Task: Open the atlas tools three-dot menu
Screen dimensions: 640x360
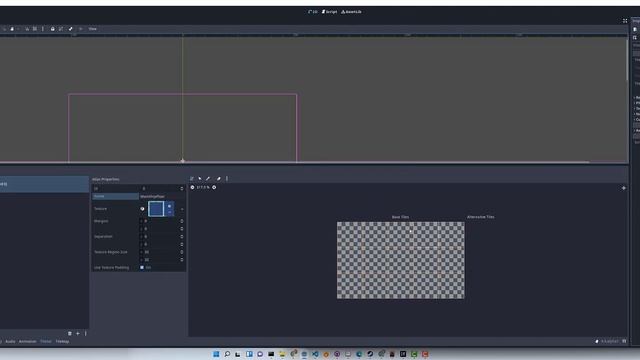Action: [x=227, y=179]
